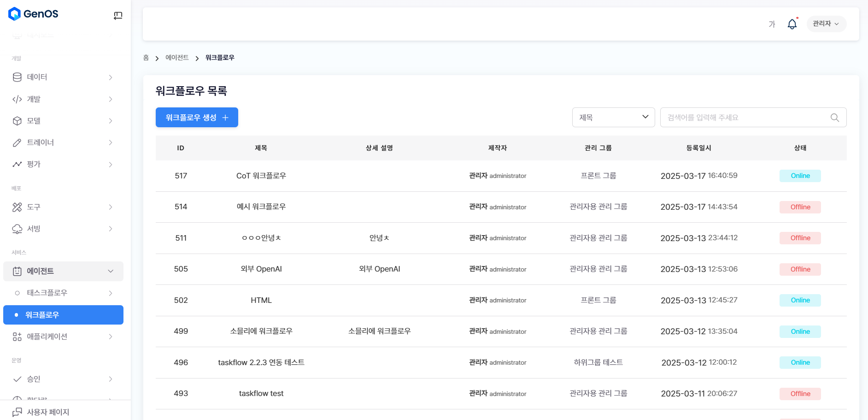Collapse the 에이전트 sidebar section
Image resolution: width=868 pixels, height=420 pixels.
111,271
